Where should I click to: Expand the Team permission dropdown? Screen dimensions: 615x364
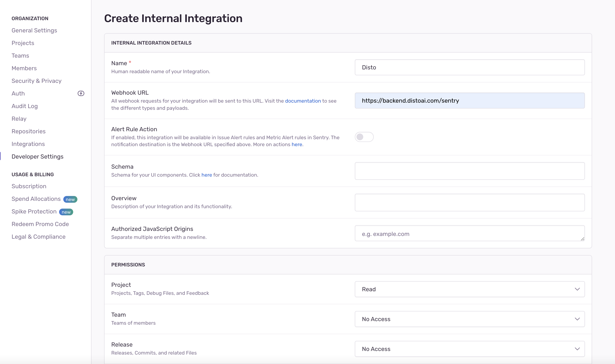pyautogui.click(x=469, y=319)
